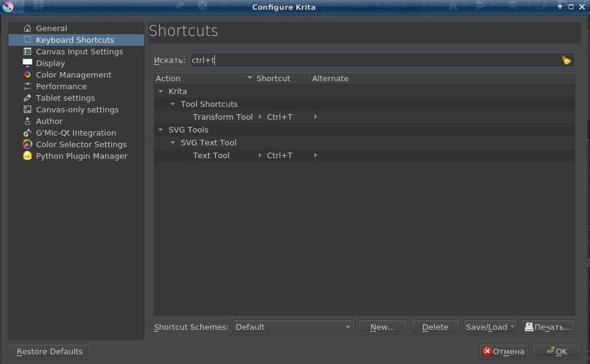Click the Color Selector Settings wheel icon
Viewport: 590px width, 364px height.
tap(27, 144)
